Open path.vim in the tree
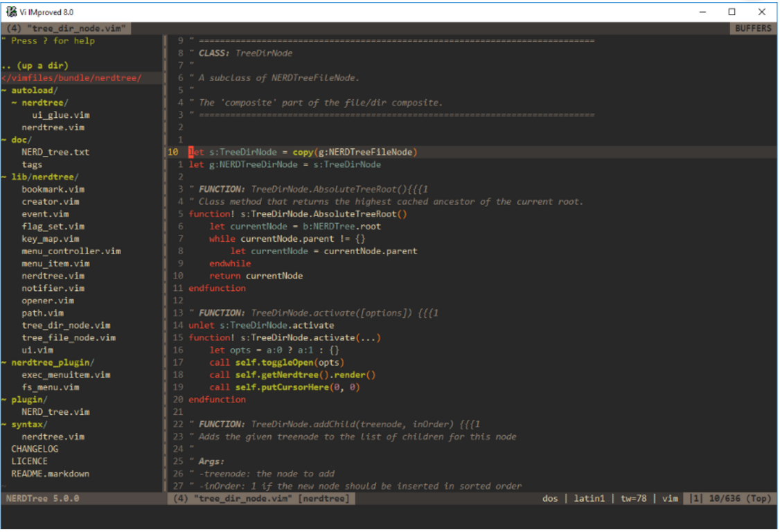The height and width of the screenshot is (532, 780). (42, 313)
